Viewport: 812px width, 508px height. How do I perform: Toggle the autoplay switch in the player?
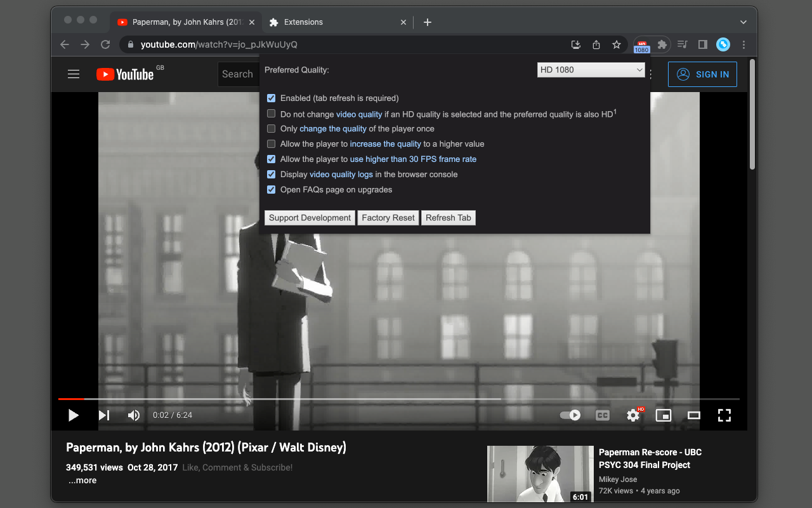click(570, 415)
